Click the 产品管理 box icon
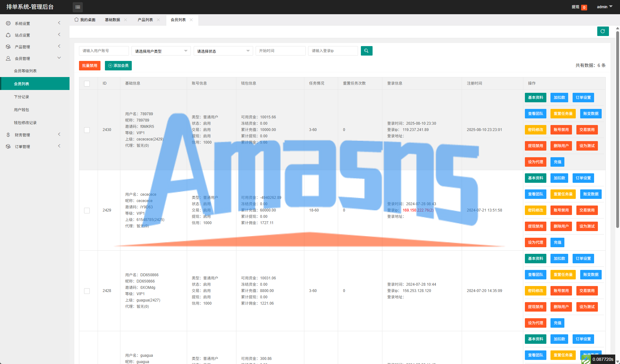Screen dimensions: 620x364 click(x=8, y=47)
